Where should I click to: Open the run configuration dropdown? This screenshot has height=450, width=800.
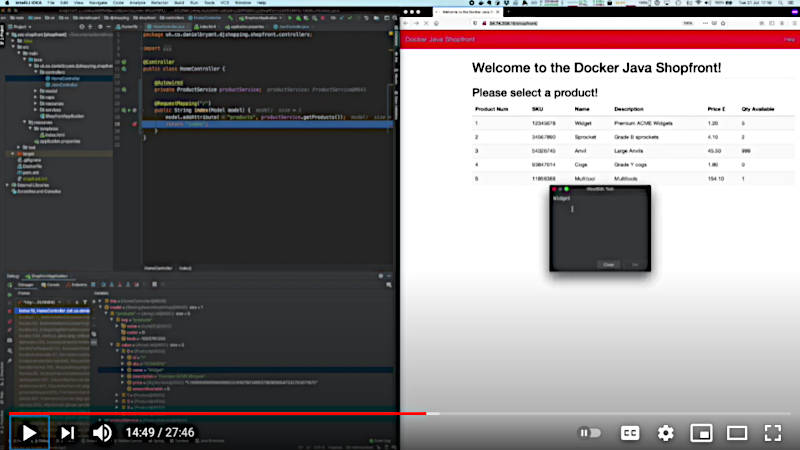pos(258,18)
